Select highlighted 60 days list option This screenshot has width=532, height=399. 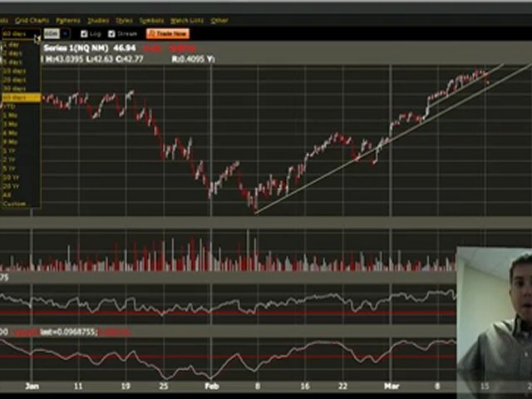(x=21, y=98)
